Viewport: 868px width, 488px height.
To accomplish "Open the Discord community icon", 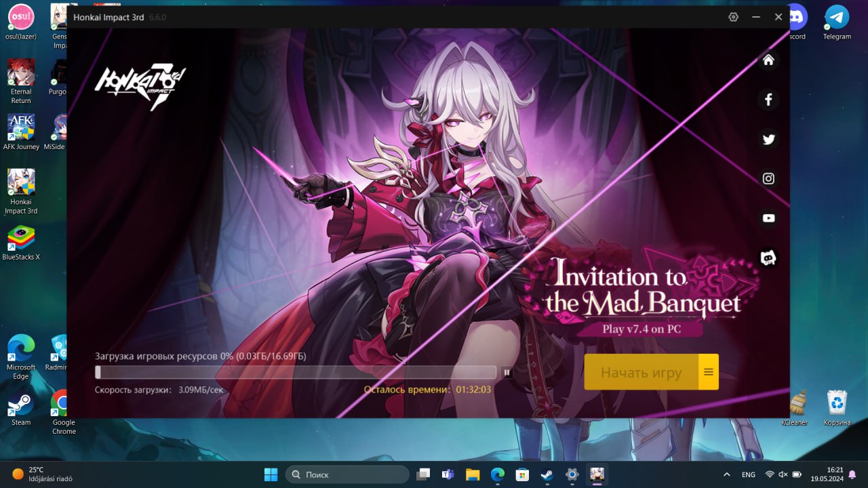I will click(x=768, y=258).
